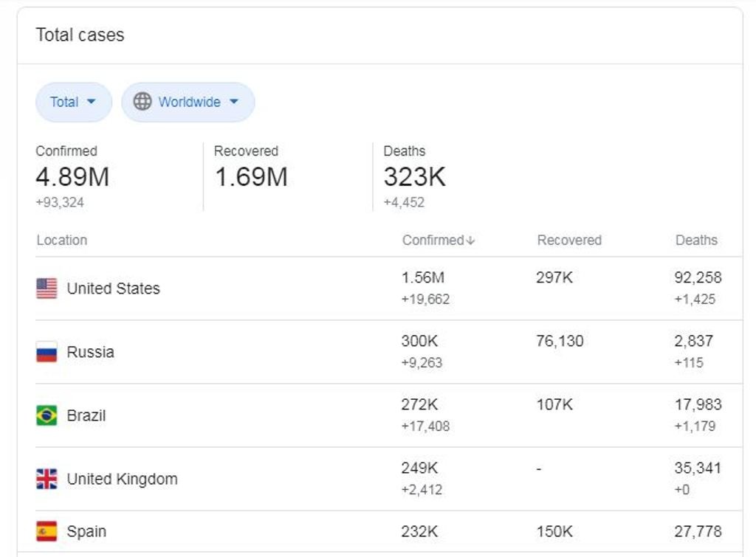
Task: Sort table by Recovered column
Action: pos(569,240)
